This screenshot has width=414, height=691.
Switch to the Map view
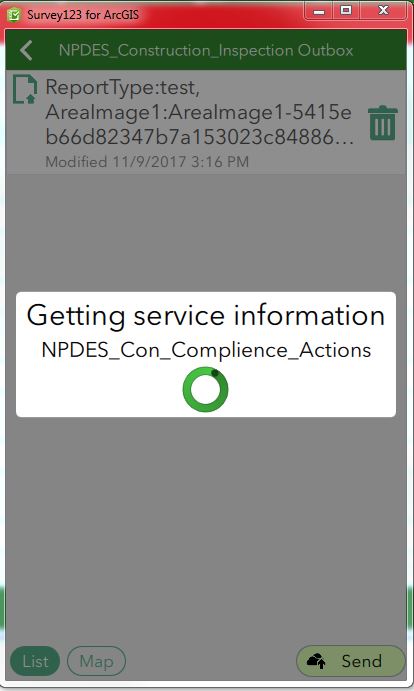[97, 661]
